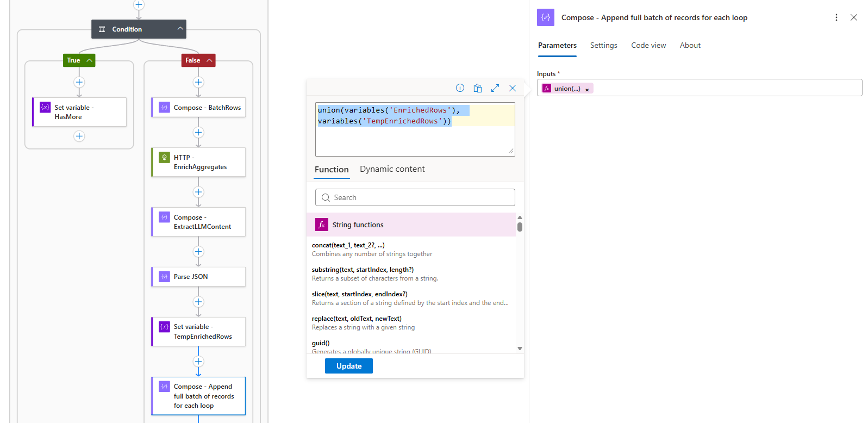Image resolution: width=868 pixels, height=423 pixels.
Task: Add step above Set variable - HasMore
Action: coord(79,82)
